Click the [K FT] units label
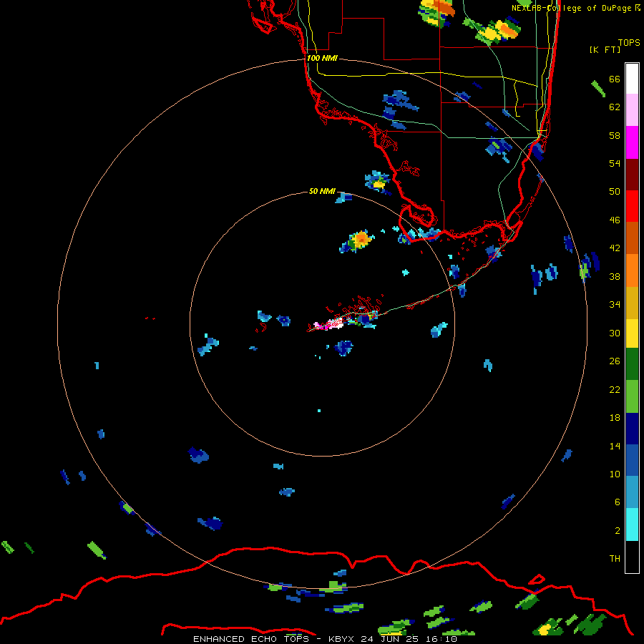This screenshot has width=644, height=644. (x=605, y=49)
